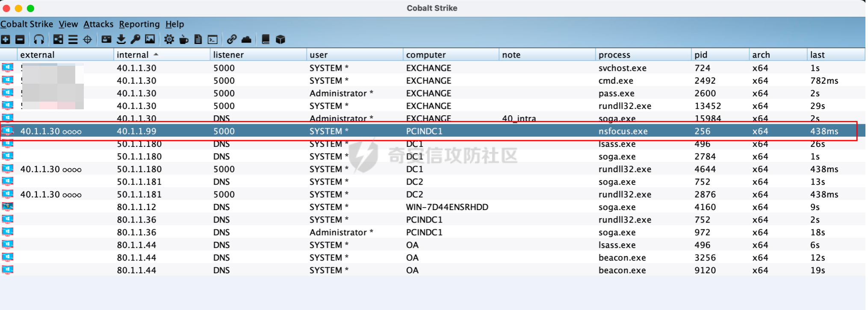Click pid 4644 in rundll32.exe row
The width and height of the screenshot is (868, 310).
click(705, 169)
